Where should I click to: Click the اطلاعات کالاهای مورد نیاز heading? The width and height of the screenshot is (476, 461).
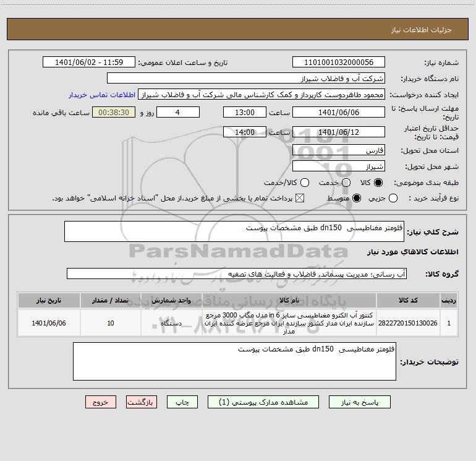(x=413, y=252)
